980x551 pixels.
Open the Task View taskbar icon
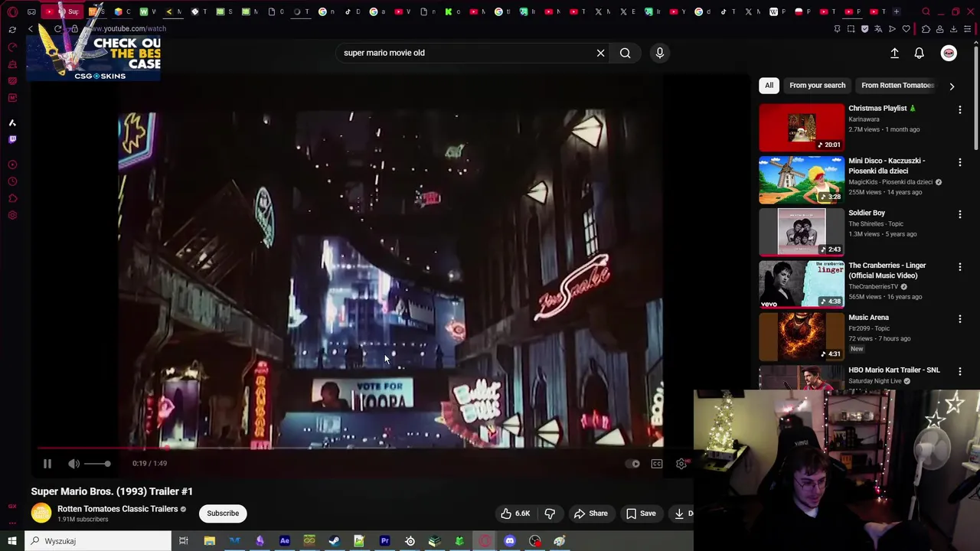(x=184, y=541)
